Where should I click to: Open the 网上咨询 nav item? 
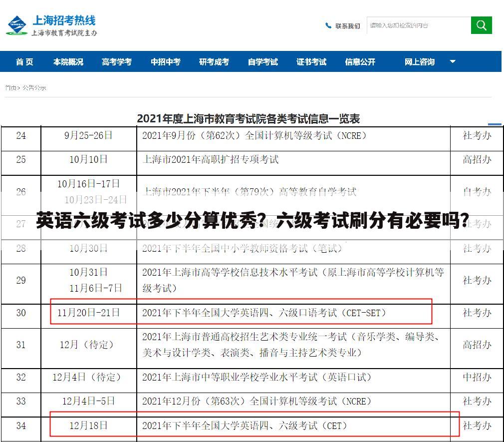pos(420,61)
